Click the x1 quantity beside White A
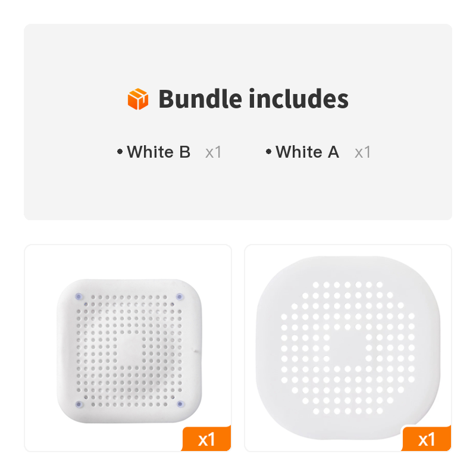This screenshot has height=476, width=476. [x=362, y=152]
